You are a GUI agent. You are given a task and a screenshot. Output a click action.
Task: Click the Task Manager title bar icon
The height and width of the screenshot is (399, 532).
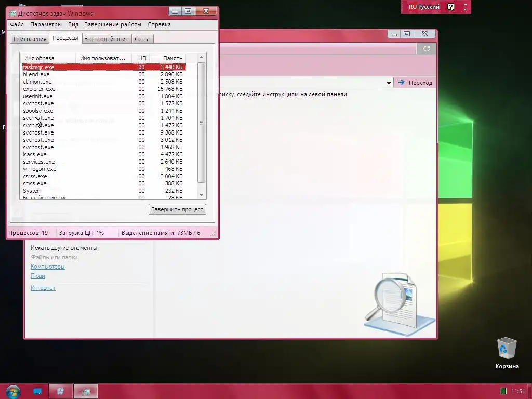click(x=12, y=13)
